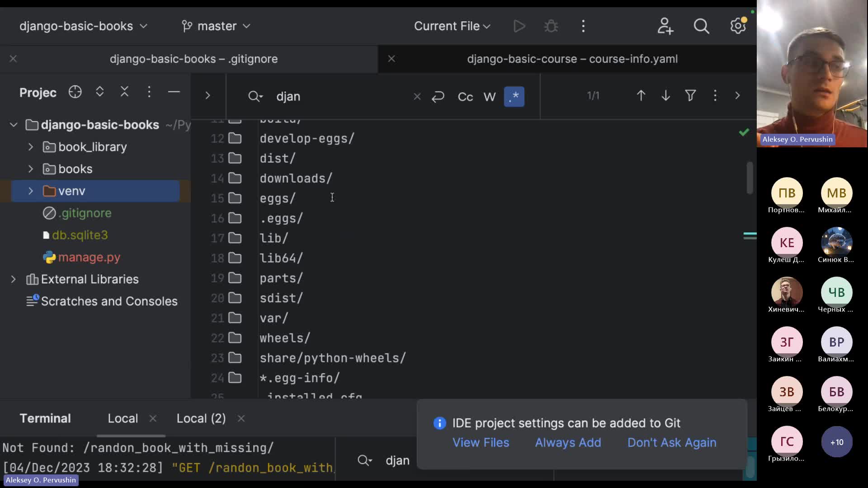The width and height of the screenshot is (868, 488).
Task: Click the line share/python-wheels/ text
Action: click(x=333, y=358)
